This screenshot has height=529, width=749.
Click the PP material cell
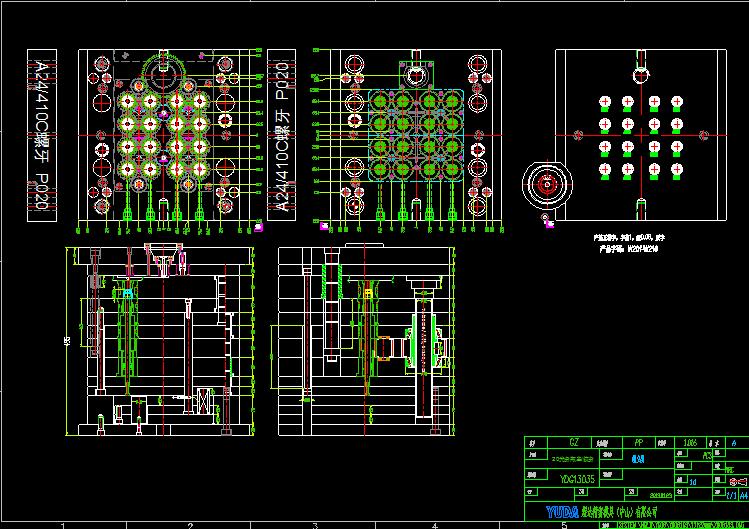(x=637, y=441)
